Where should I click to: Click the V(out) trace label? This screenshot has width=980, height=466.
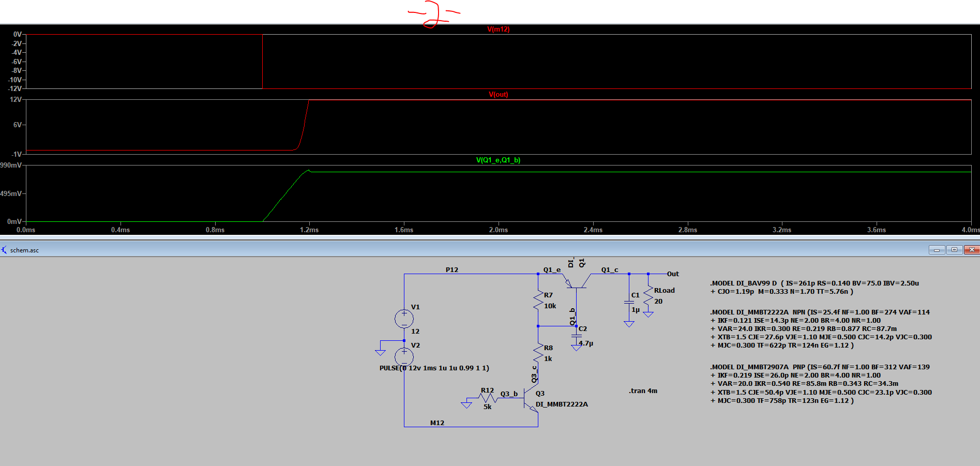point(498,95)
